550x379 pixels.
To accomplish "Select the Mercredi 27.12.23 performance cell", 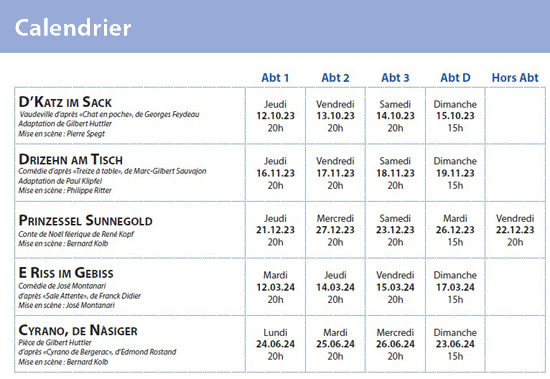I will point(335,230).
